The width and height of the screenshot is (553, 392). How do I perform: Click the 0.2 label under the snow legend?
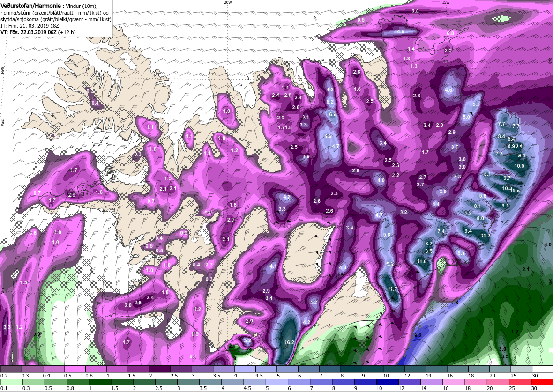click(x=4, y=376)
